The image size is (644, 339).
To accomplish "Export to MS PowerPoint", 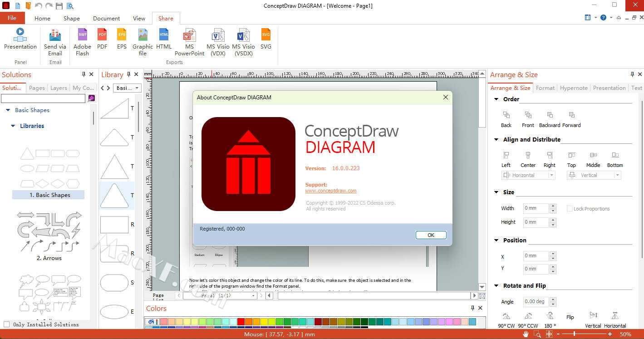I will tap(189, 35).
